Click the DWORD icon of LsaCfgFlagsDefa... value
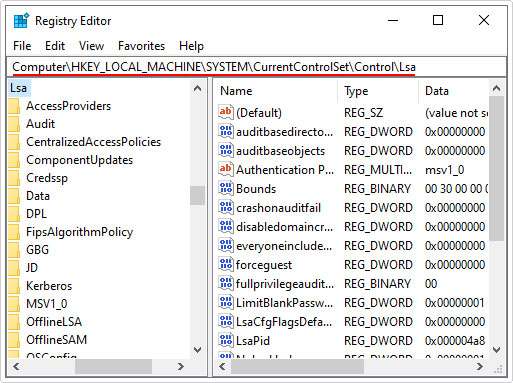This screenshot has width=513, height=383. coord(226,321)
